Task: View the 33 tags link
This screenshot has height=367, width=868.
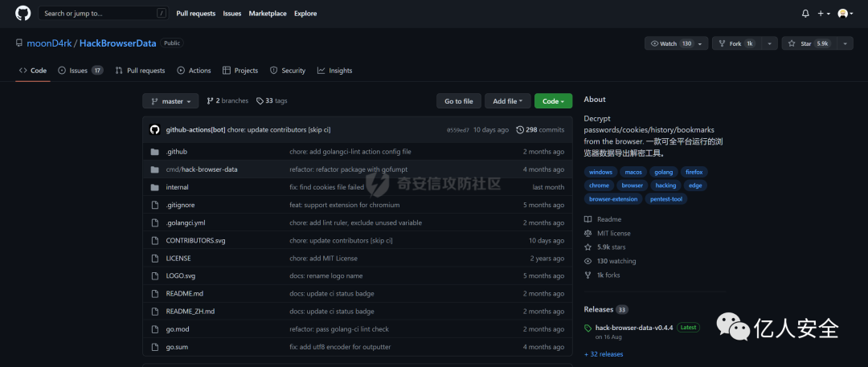Action: [272, 100]
